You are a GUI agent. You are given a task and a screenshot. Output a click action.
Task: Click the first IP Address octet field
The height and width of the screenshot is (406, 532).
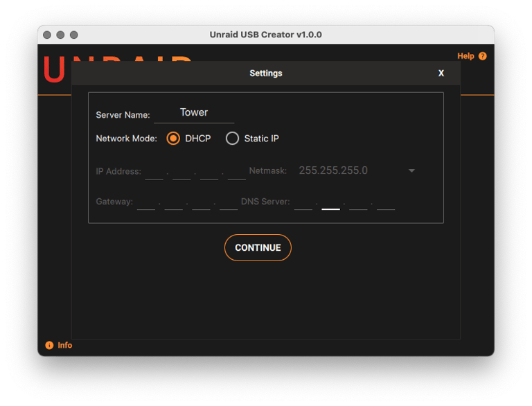coord(154,172)
